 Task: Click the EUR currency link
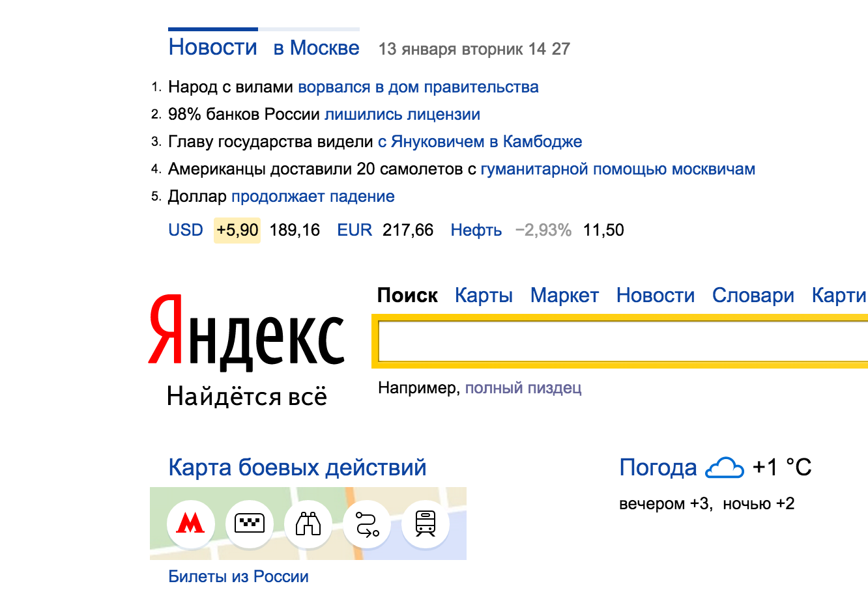tap(354, 230)
